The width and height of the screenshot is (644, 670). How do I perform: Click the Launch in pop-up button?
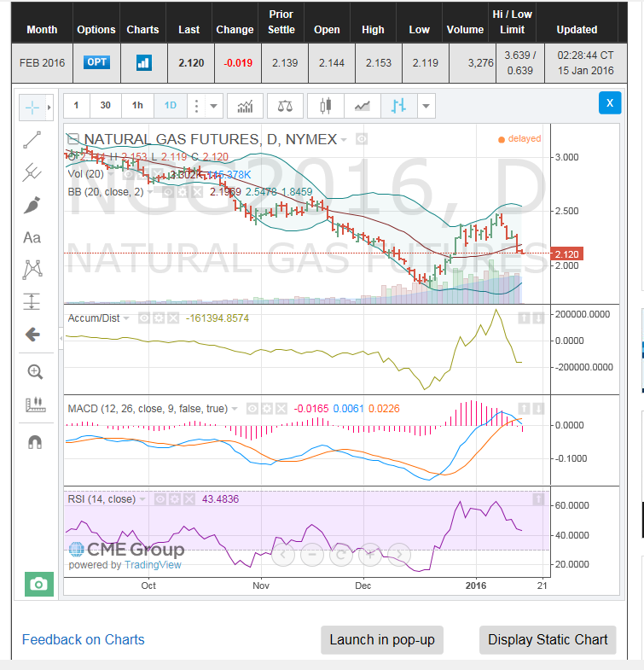381,639
